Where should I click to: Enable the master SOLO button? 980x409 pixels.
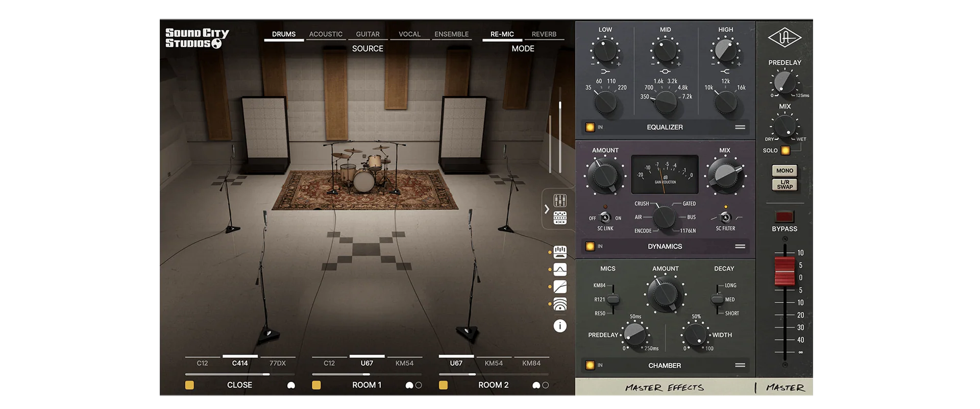coord(786,150)
